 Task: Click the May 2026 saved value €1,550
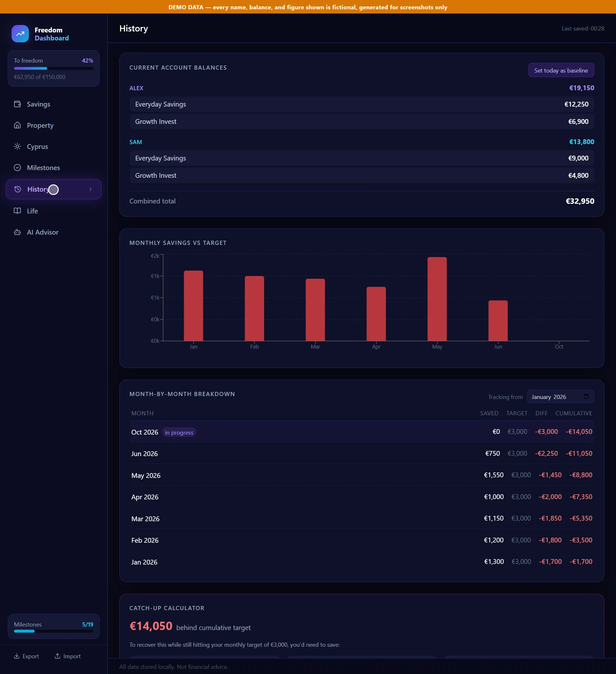click(x=493, y=475)
